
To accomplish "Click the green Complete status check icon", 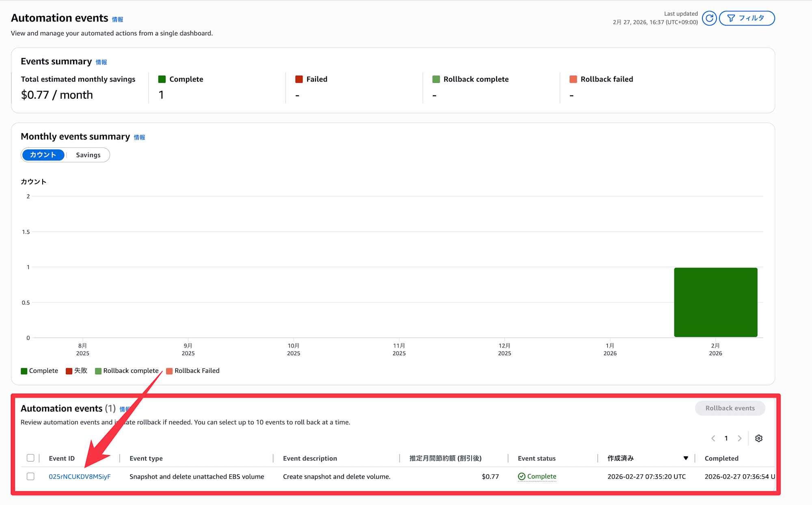I will coord(522,477).
